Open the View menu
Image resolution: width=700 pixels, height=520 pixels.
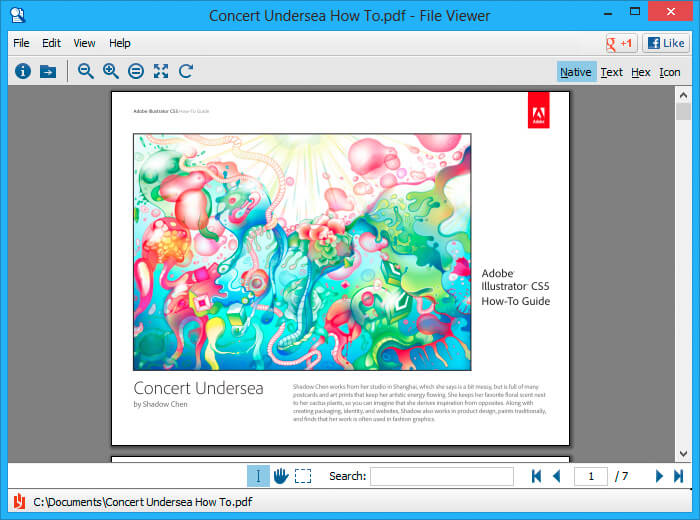84,43
